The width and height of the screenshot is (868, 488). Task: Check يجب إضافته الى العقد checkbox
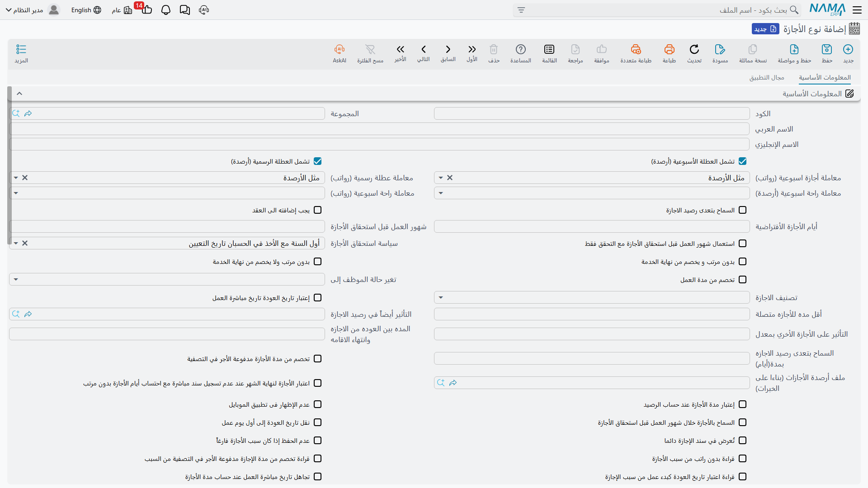[x=317, y=210]
